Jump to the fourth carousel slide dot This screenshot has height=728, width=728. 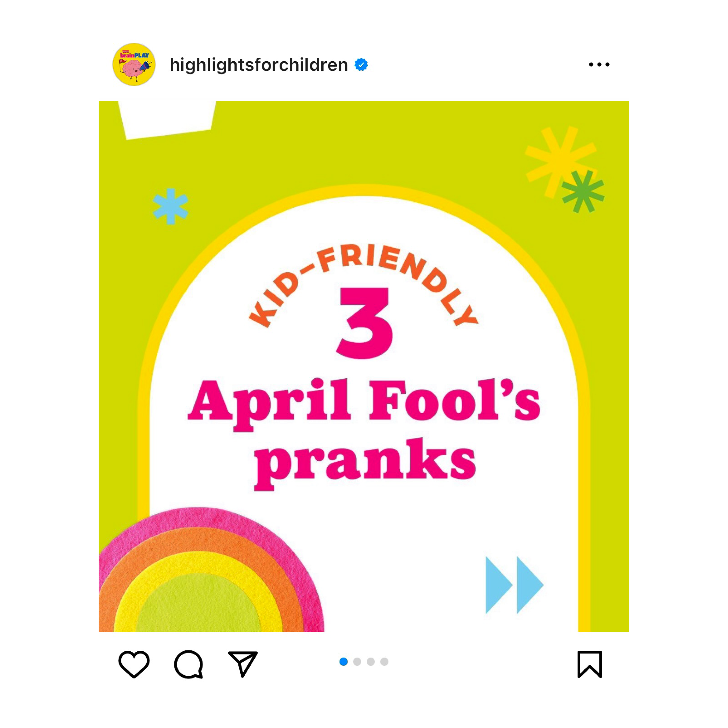click(x=384, y=662)
